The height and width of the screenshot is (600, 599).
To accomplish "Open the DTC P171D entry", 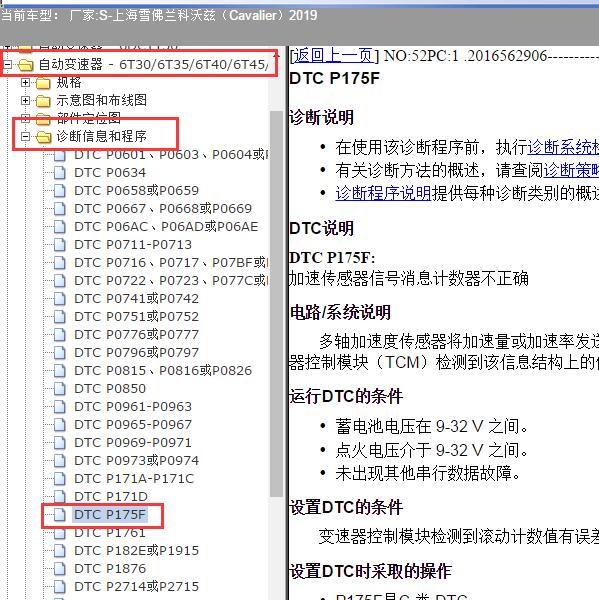I will point(111,497).
